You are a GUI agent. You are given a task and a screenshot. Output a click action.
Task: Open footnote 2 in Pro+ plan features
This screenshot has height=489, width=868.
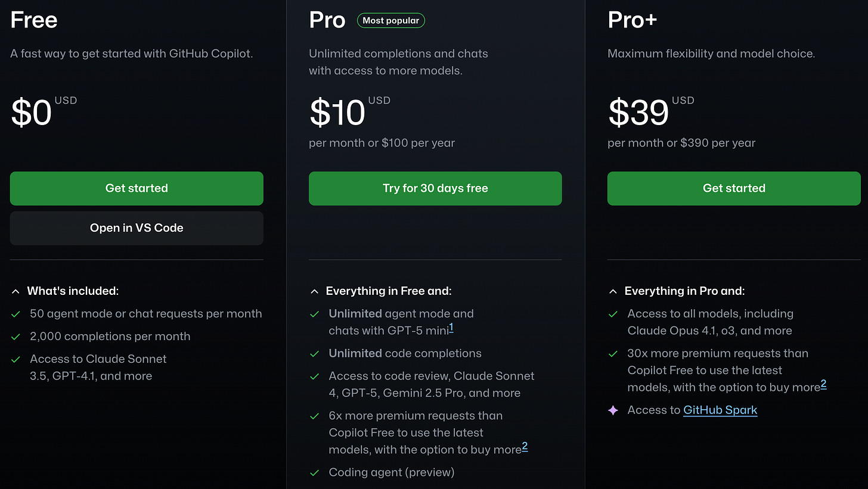click(x=823, y=384)
